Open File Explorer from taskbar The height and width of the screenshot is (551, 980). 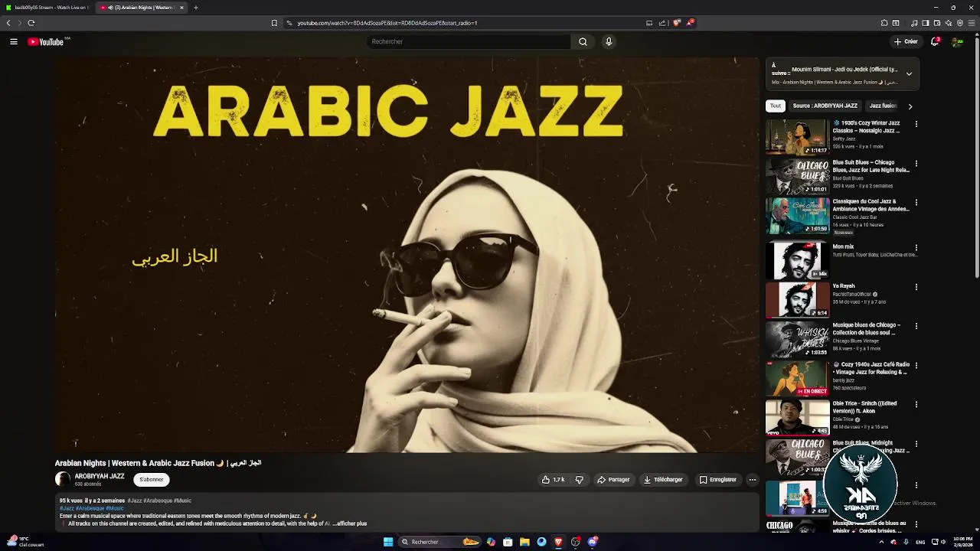(524, 542)
